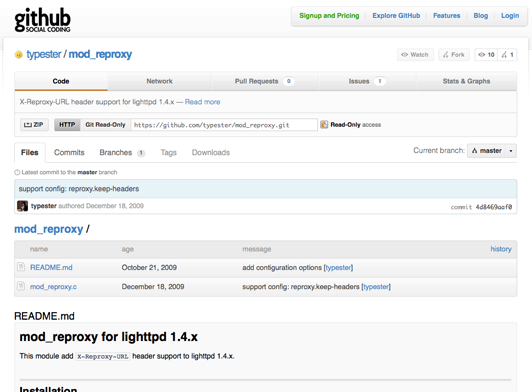532x392 pixels.
Task: Click the GitHub Social Coding logo
Action: (x=42, y=20)
